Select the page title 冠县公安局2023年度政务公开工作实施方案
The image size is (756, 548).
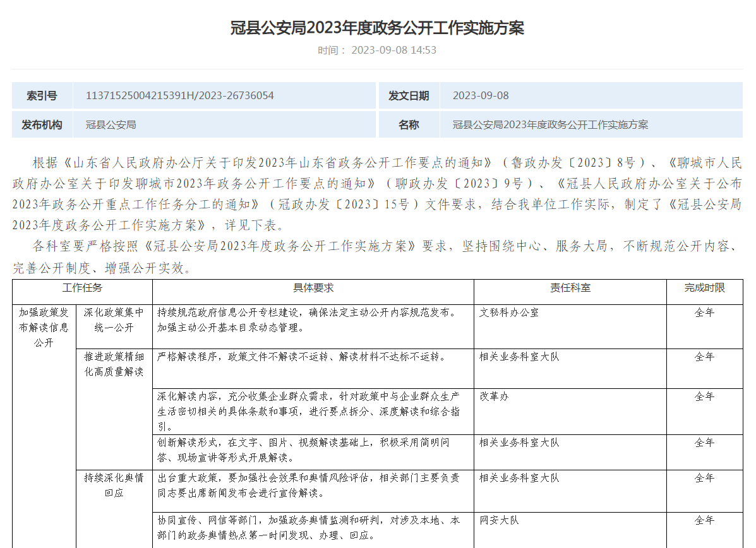pyautogui.click(x=377, y=28)
